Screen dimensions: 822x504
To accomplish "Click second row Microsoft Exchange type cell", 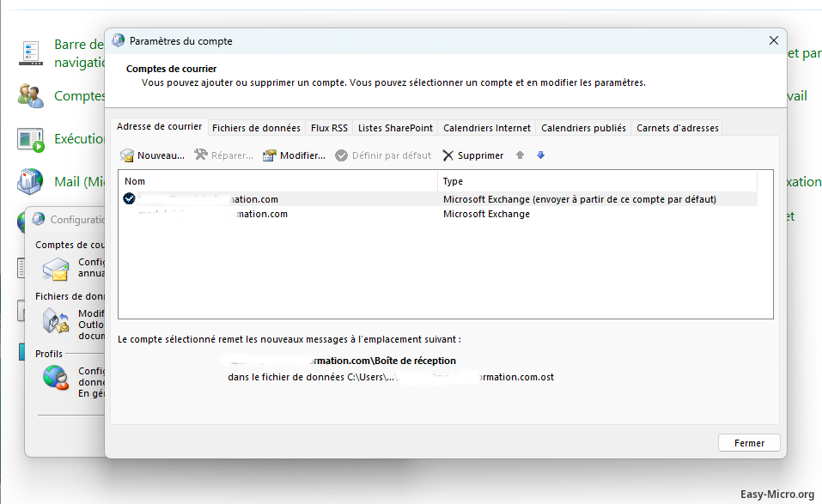I will (x=486, y=214).
